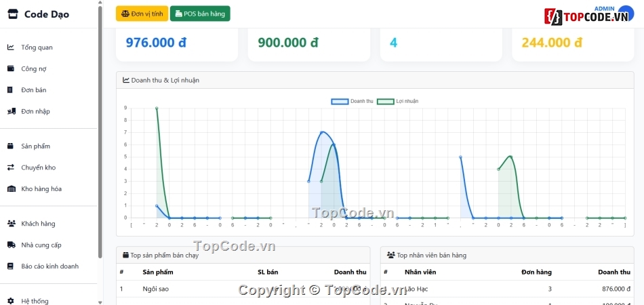Click the Đơn hàng column header

point(536,272)
